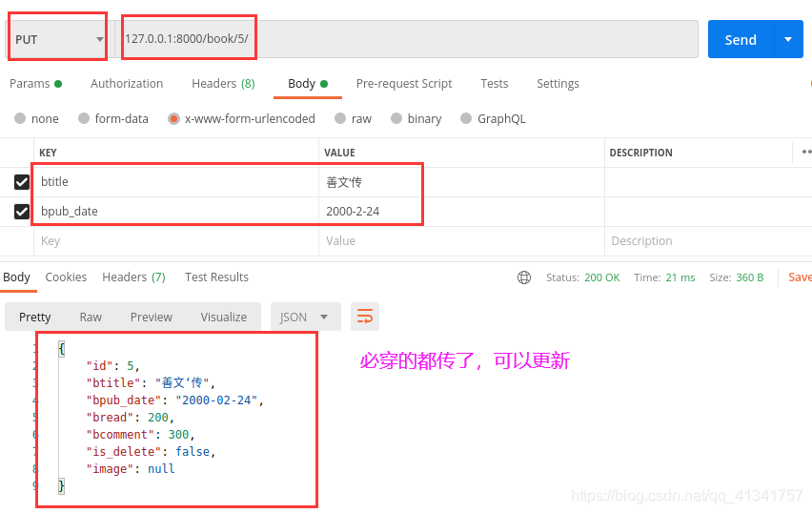Click the value cell 善文'传
The width and height of the screenshot is (812, 513).
461,182
